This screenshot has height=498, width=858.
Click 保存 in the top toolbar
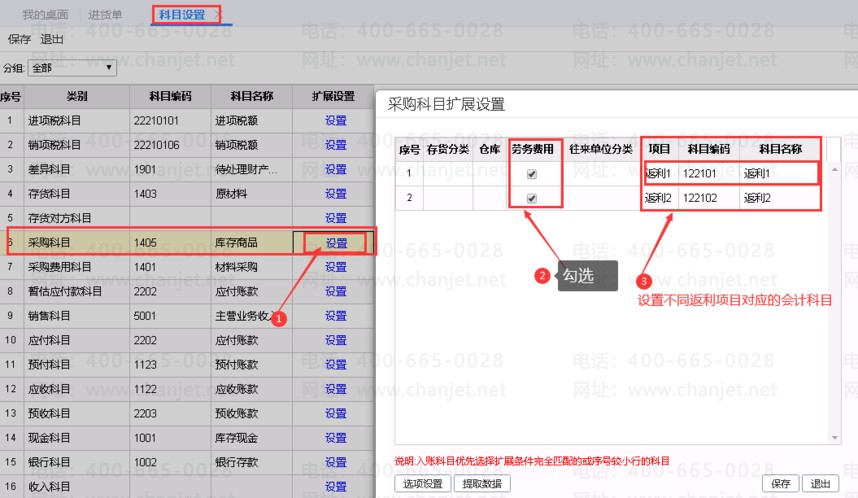click(19, 39)
